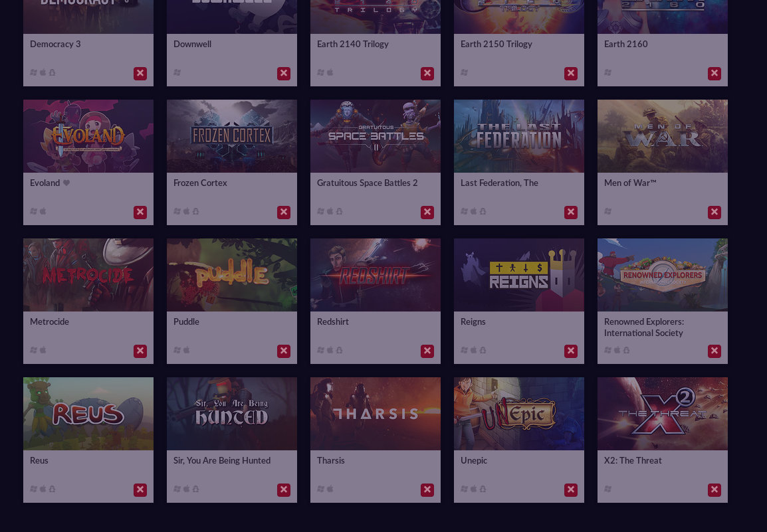The width and height of the screenshot is (767, 532).
Task: Click the red X on Men of War
Action: [714, 213]
